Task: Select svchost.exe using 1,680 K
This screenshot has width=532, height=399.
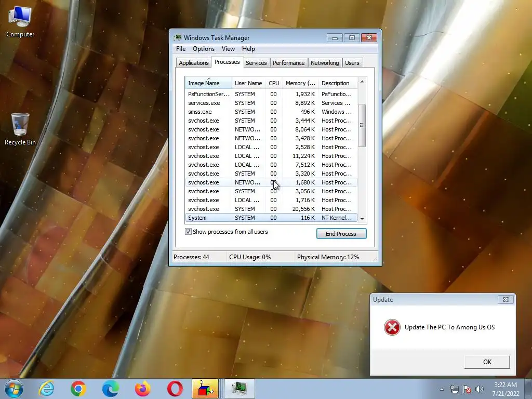Action: tap(271, 182)
